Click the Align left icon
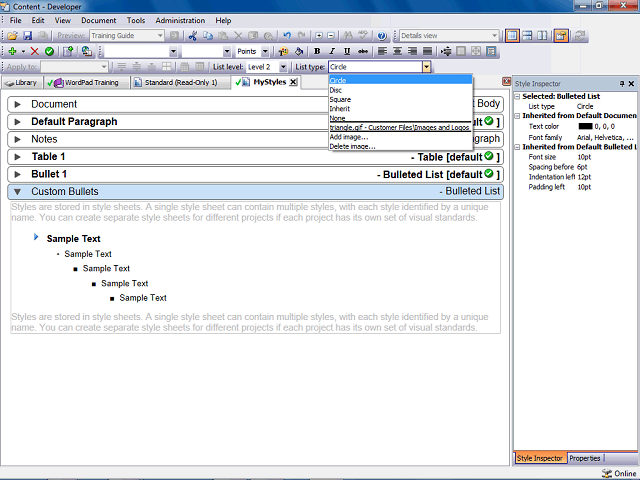This screenshot has width=640, height=480. [382, 51]
